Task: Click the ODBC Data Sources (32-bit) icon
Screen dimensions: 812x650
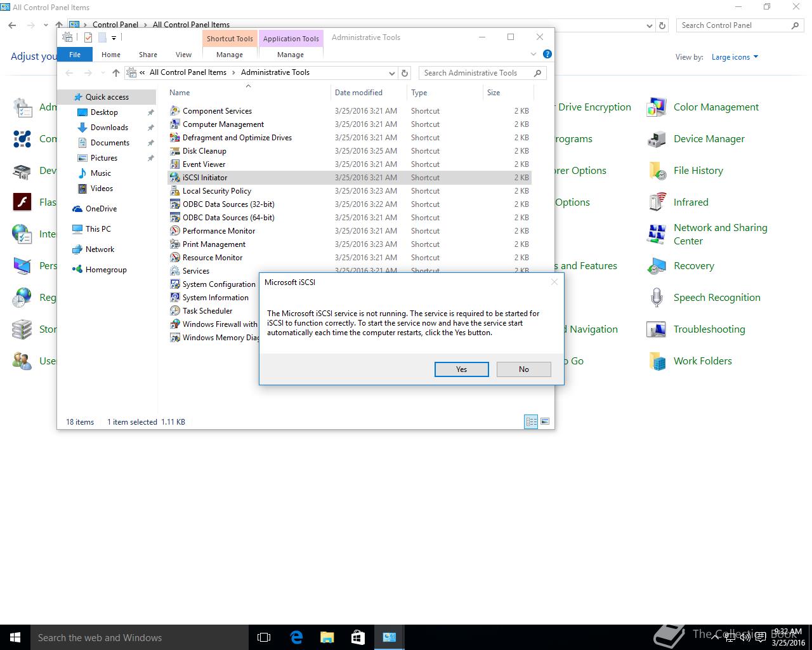Action: 175,204
